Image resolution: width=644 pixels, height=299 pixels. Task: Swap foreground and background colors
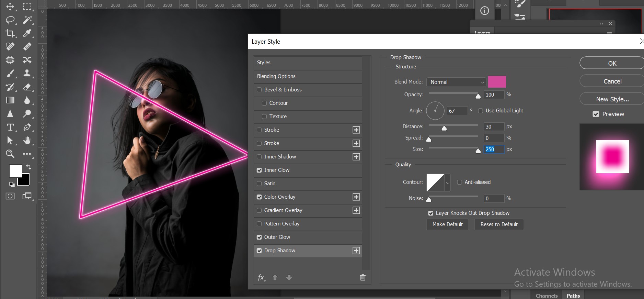[x=29, y=167]
